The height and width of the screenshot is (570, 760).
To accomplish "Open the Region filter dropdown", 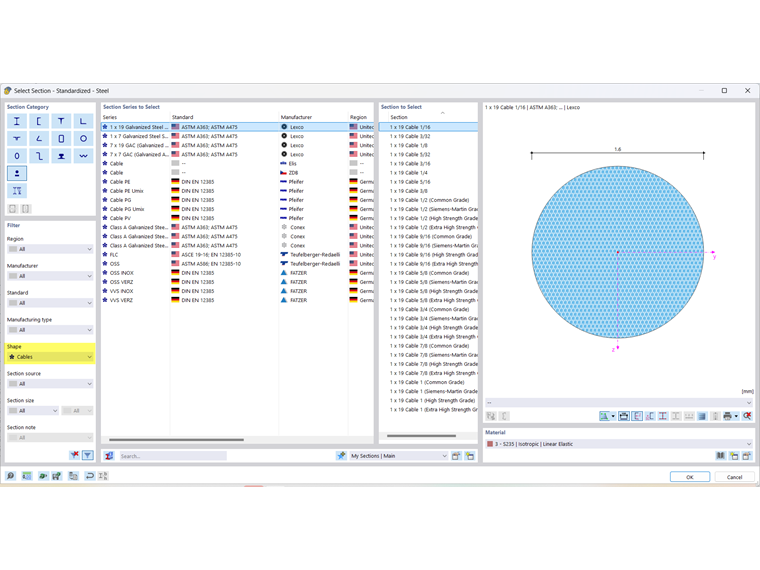I will pos(50,249).
